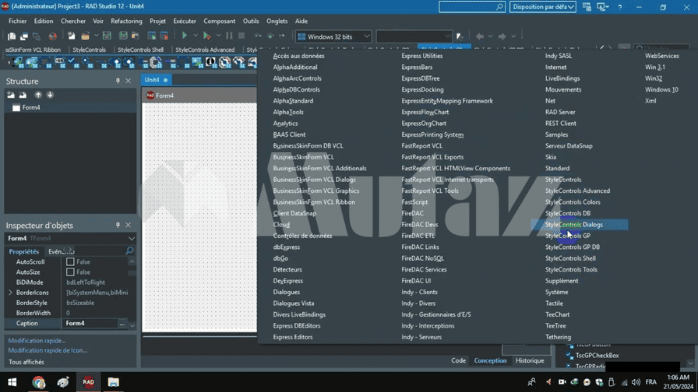Select AlphaStandard in the palette list

(x=293, y=101)
